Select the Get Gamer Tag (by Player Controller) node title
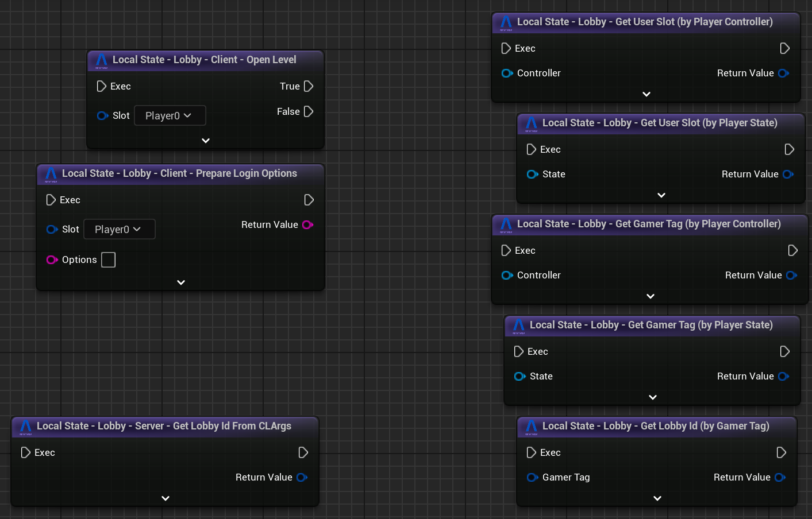Screen dimensions: 812x519 pyautogui.click(x=648, y=224)
